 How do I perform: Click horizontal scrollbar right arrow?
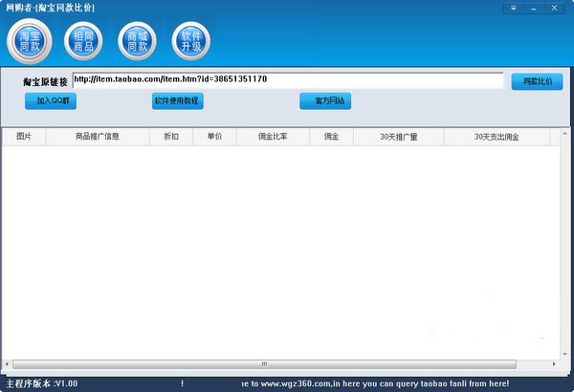click(x=554, y=364)
